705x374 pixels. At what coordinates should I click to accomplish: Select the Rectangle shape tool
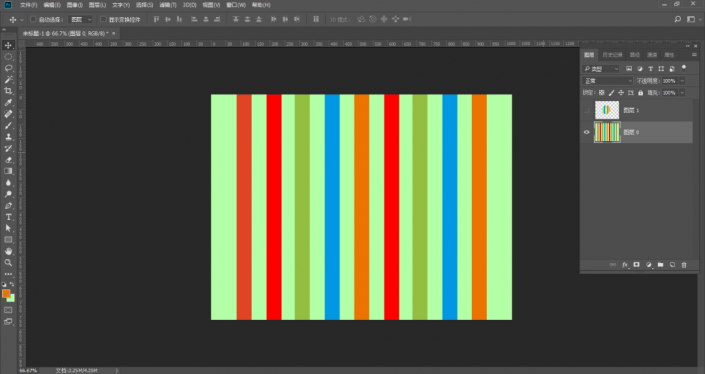8,240
